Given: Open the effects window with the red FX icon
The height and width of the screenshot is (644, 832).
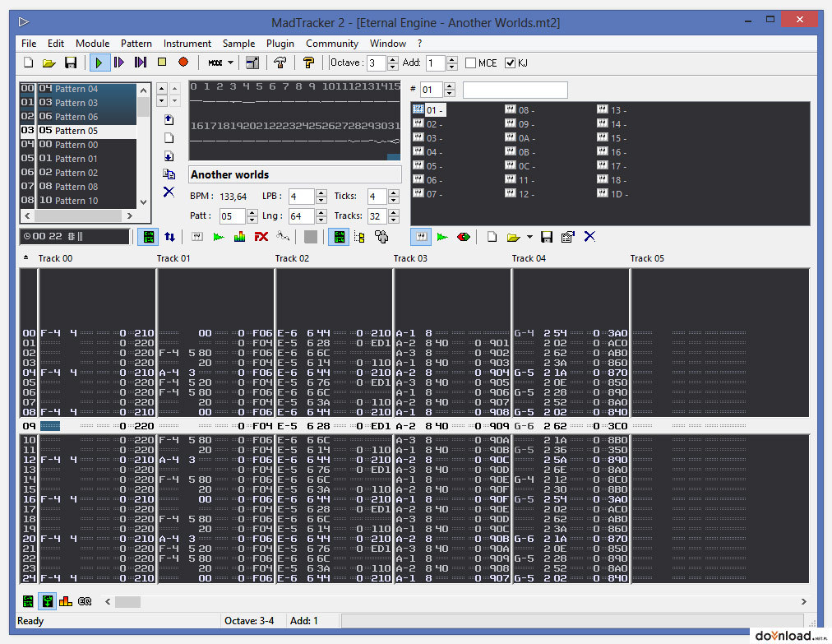Looking at the screenshot, I should 261,237.
